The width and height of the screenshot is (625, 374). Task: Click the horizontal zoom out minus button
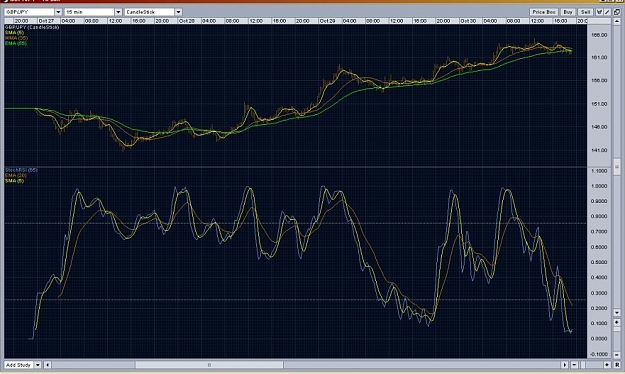574,365
